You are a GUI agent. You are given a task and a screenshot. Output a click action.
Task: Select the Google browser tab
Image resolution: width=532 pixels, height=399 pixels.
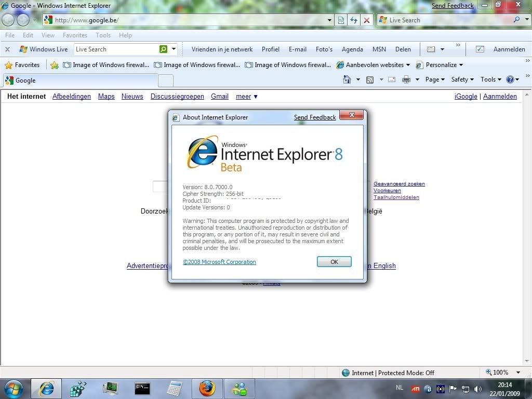[x=81, y=81]
